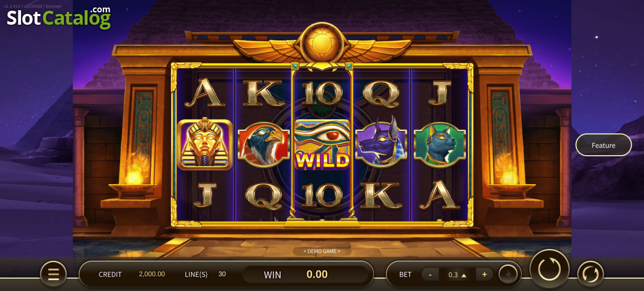This screenshot has height=291, width=644.
Task: Expand the 0.3 bet value selector
Action: click(457, 274)
